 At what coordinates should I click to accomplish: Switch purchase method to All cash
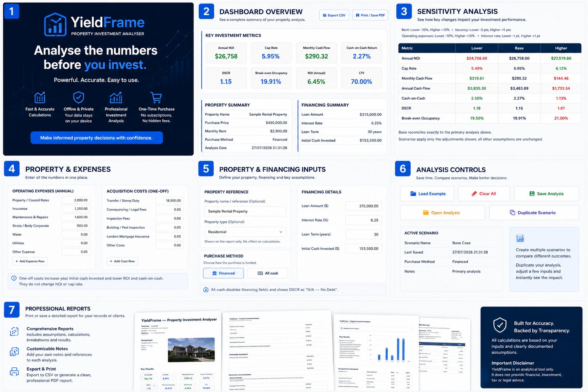(x=268, y=273)
